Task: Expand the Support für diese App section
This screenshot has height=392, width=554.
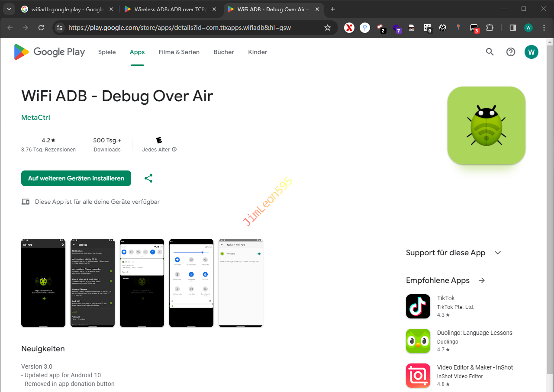Action: click(x=498, y=253)
